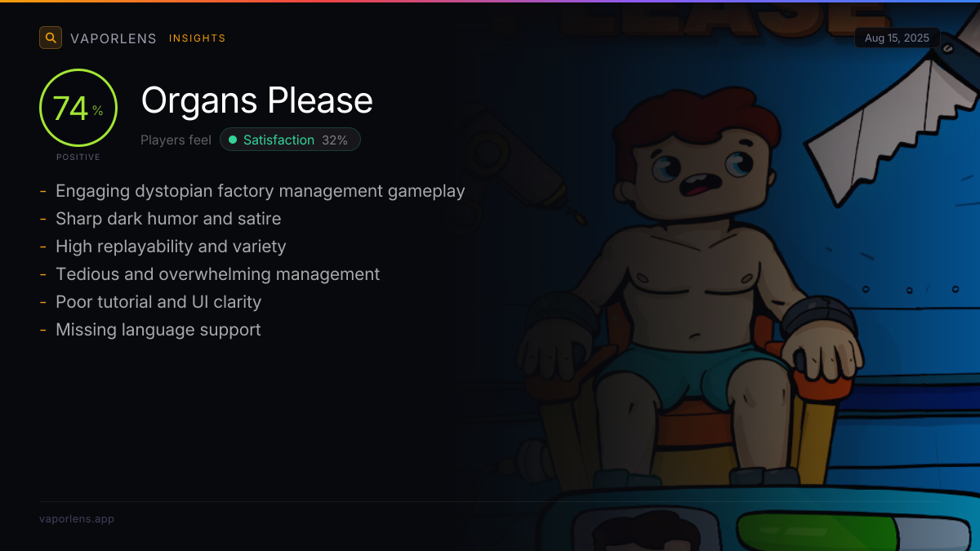Click the 'Players feel' label
This screenshot has width=980, height=551.
pos(176,140)
